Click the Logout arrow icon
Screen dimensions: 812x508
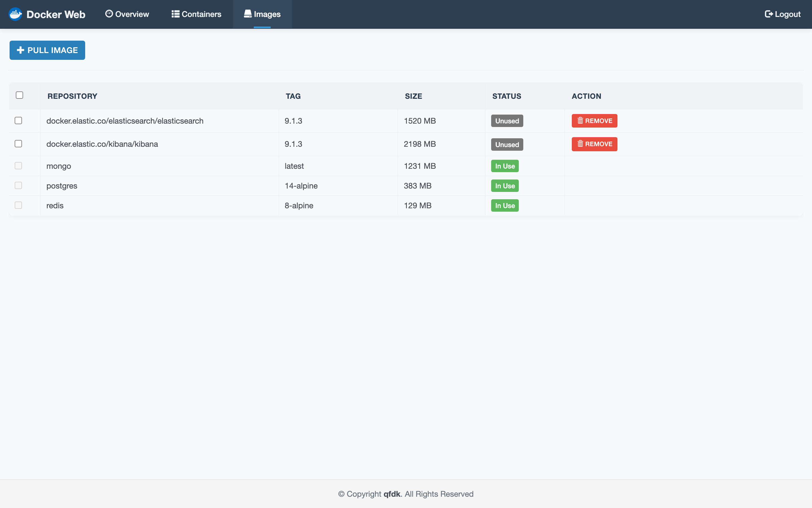click(769, 14)
